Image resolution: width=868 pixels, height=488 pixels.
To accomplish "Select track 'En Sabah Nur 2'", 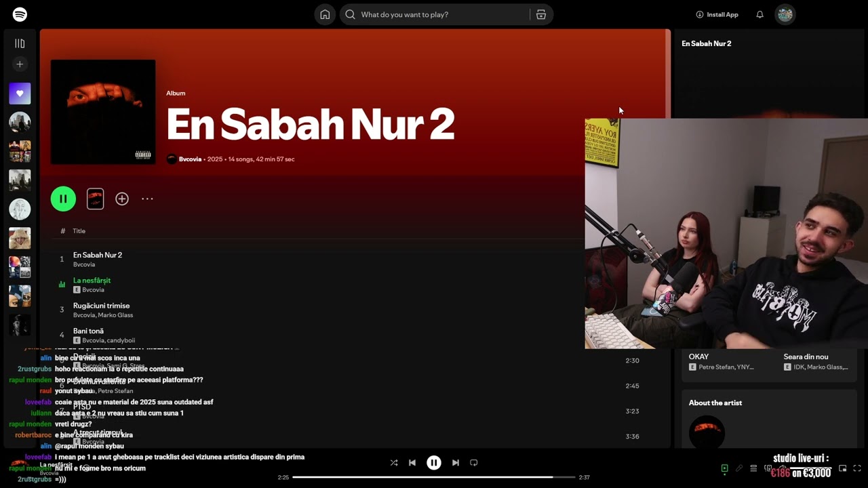I will (98, 255).
